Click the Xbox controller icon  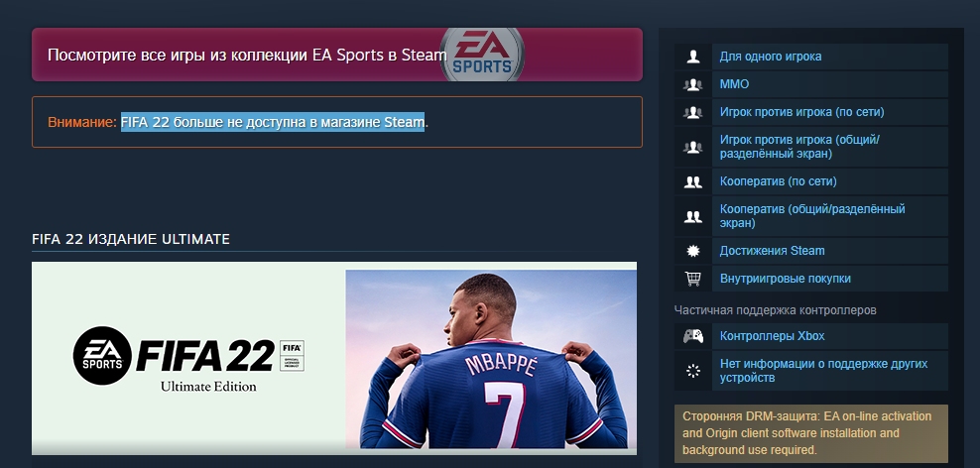pos(692,336)
